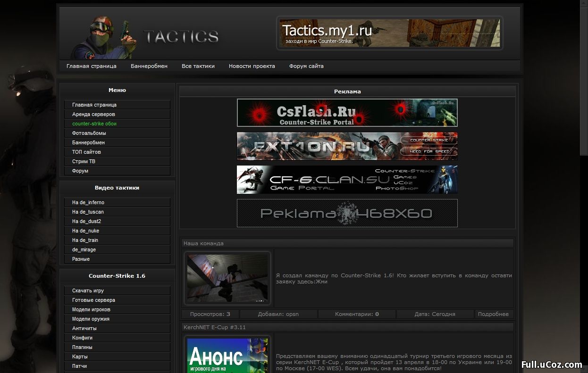The height and width of the screenshot is (373, 588).
Task: Open Скачать игру link
Action: (x=117, y=290)
